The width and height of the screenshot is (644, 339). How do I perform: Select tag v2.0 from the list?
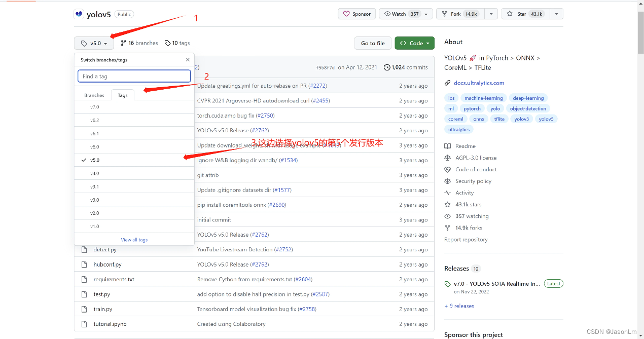coord(134,213)
